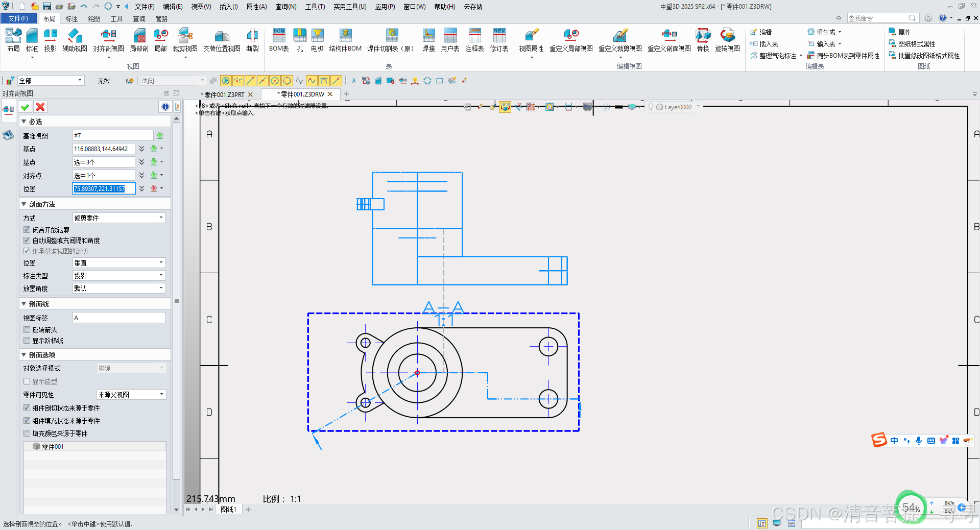The height and width of the screenshot is (530, 980).
Task: Click the 插入表 button
Action: point(764,44)
